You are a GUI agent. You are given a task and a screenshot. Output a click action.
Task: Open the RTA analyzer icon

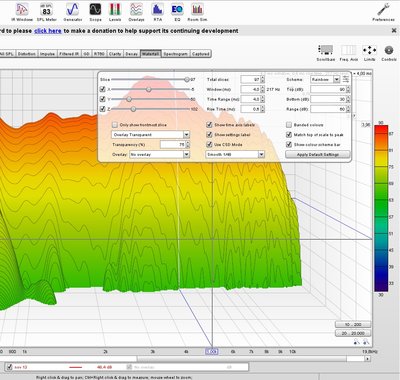158,12
